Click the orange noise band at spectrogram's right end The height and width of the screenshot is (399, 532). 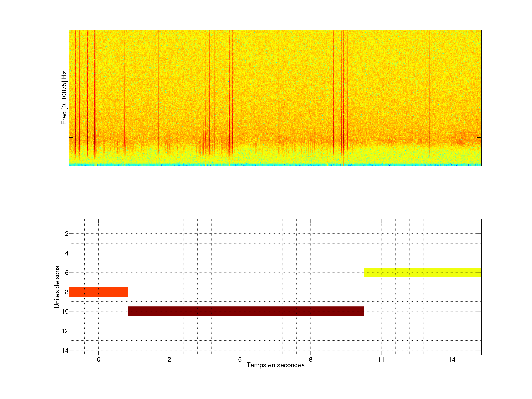[x=464, y=139]
